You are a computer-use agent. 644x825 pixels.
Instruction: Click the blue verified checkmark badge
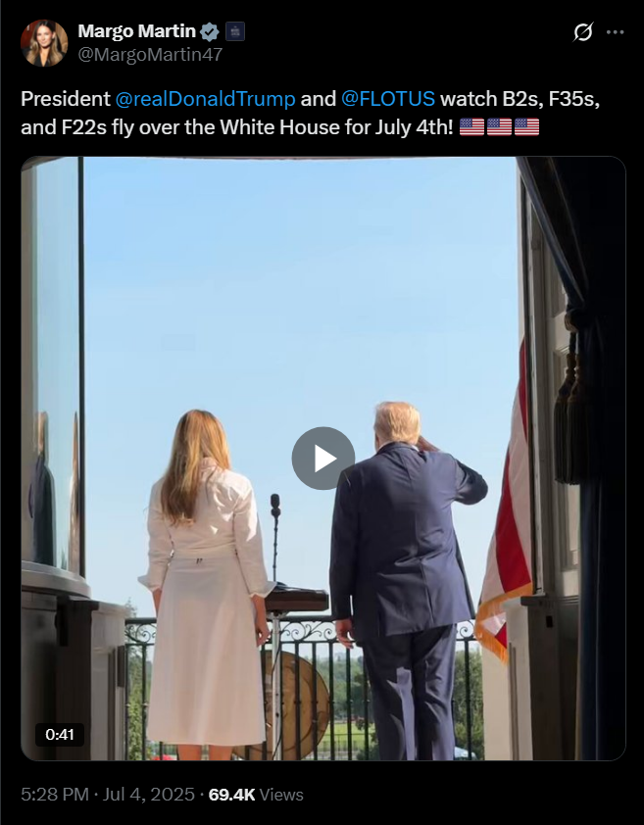210,32
